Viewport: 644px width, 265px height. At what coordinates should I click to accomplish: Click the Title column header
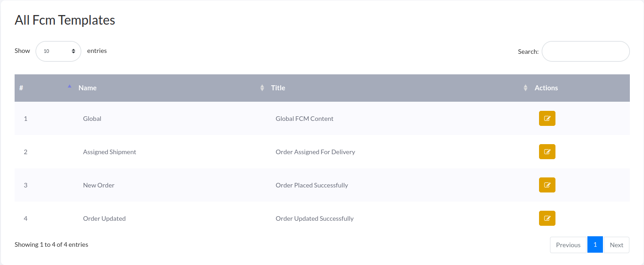click(x=278, y=88)
